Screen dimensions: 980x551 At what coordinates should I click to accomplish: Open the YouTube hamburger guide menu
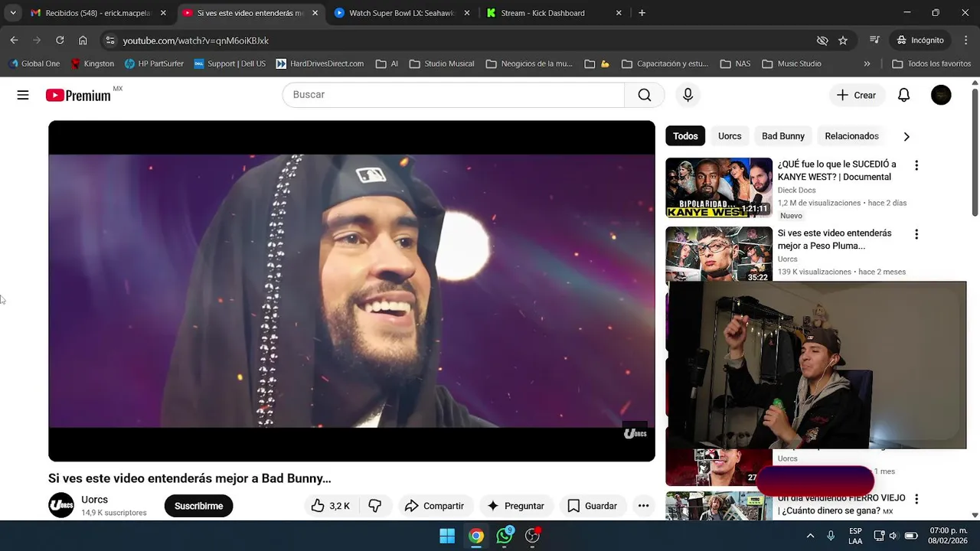coord(23,95)
